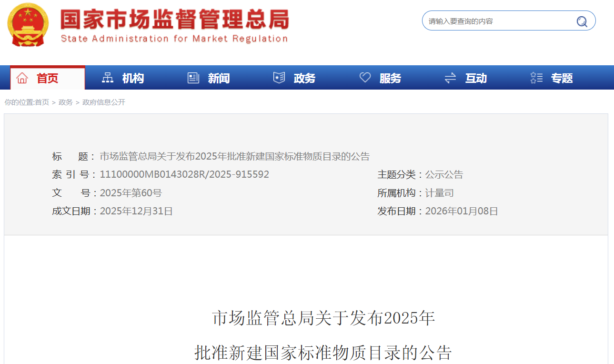Click the 首页 breadcrumb link
614x364 pixels.
pos(42,102)
